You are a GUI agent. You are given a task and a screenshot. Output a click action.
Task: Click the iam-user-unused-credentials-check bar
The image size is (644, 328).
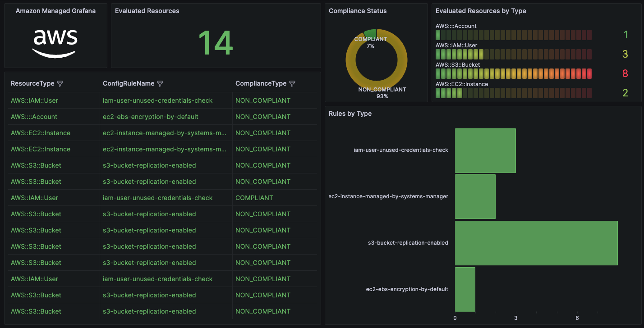[x=485, y=150]
